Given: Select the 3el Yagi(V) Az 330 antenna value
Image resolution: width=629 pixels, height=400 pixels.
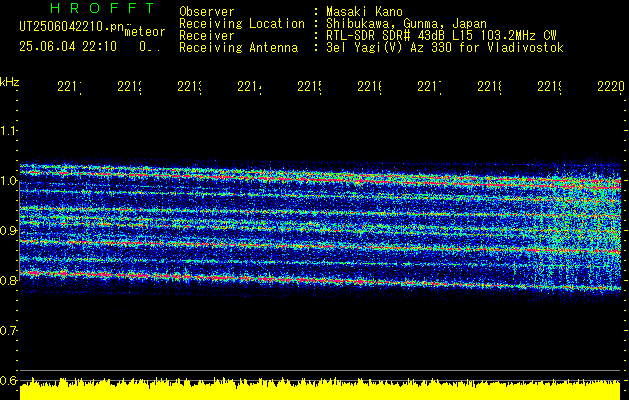Looking at the screenshot, I should tap(445, 48).
